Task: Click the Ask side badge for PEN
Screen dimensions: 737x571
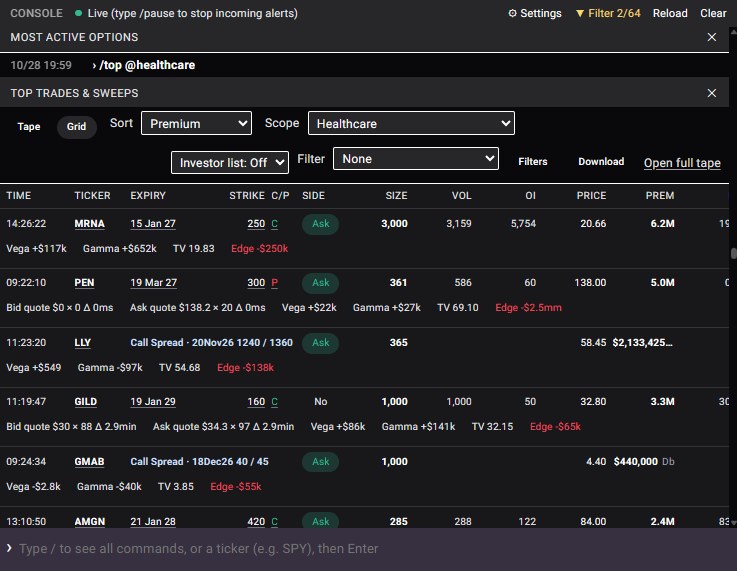Action: pyautogui.click(x=321, y=283)
